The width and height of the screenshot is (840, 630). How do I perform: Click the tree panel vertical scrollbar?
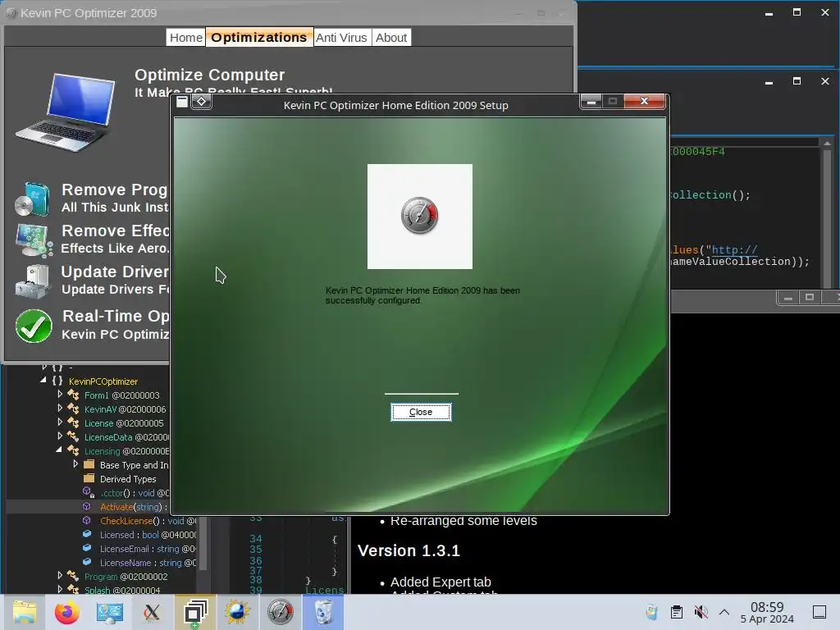click(x=203, y=544)
